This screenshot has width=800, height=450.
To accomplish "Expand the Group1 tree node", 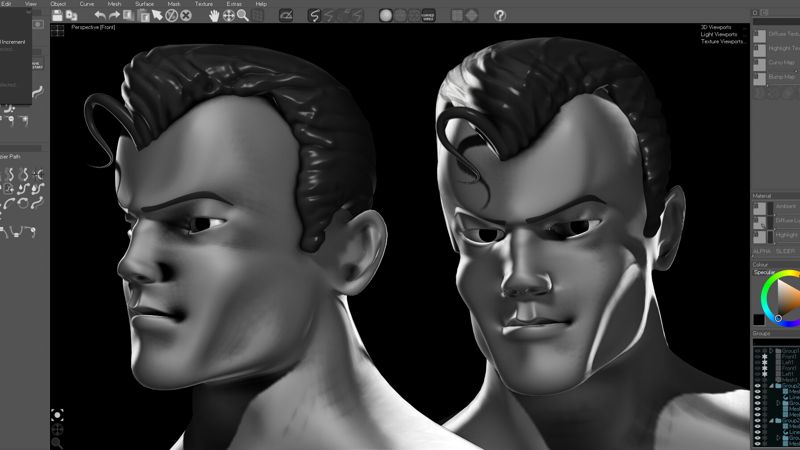I will point(771,351).
